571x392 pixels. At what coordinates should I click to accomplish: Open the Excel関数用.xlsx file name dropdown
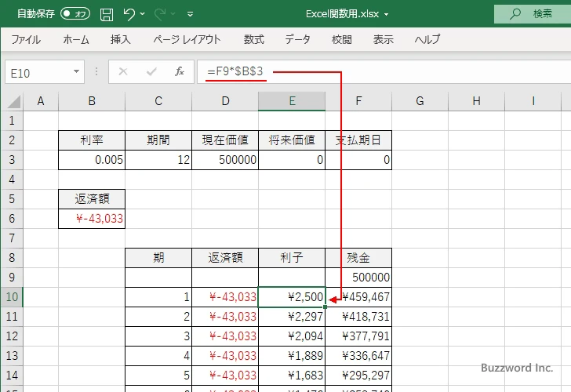tap(387, 15)
